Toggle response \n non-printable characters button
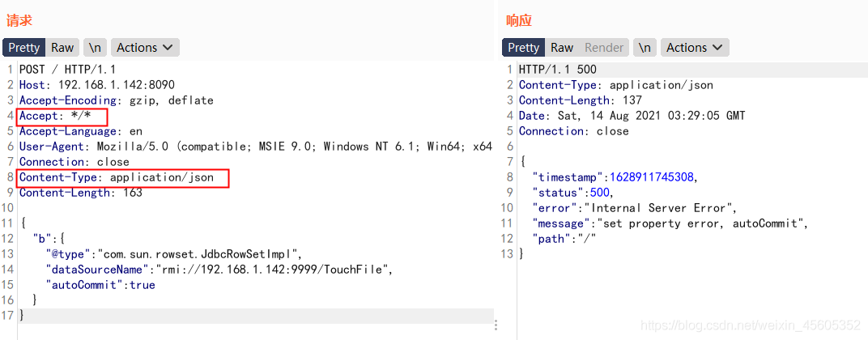 click(645, 48)
